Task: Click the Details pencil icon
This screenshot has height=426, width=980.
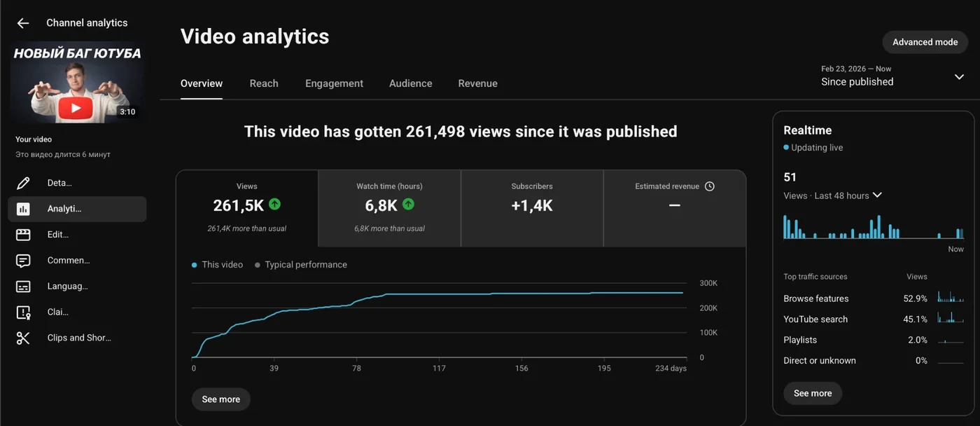Action: (23, 183)
